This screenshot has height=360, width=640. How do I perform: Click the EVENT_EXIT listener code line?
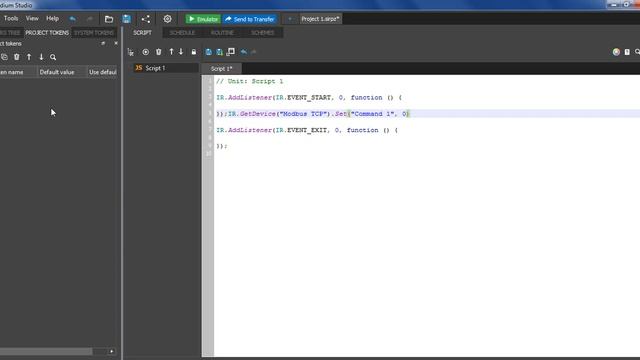click(x=307, y=130)
